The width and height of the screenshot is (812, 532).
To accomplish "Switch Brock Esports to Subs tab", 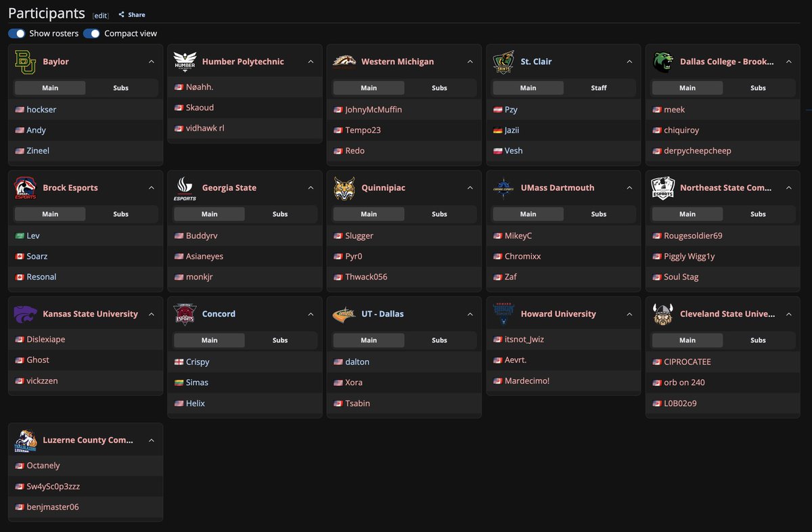I will [x=121, y=214].
